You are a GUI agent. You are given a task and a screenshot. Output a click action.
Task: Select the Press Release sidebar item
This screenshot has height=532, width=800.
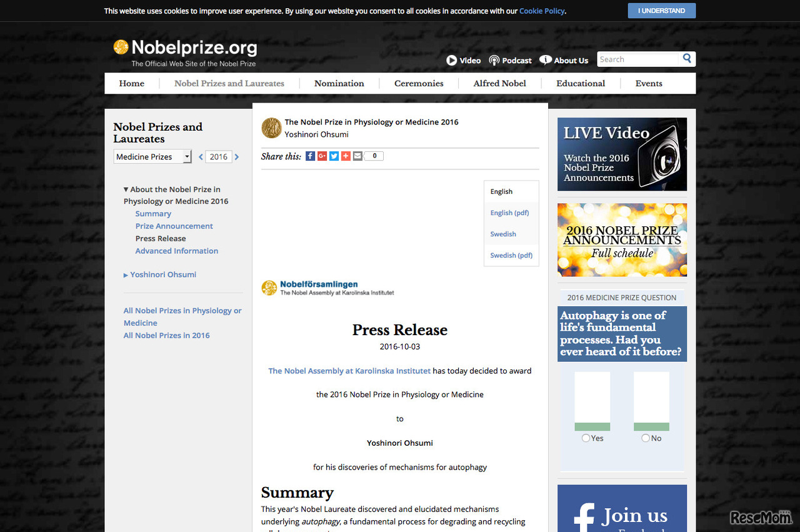click(x=161, y=239)
